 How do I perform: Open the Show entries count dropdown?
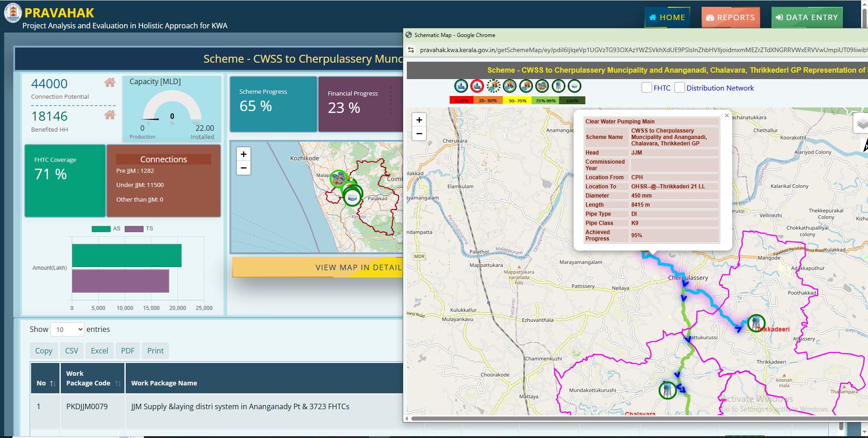(x=68, y=329)
